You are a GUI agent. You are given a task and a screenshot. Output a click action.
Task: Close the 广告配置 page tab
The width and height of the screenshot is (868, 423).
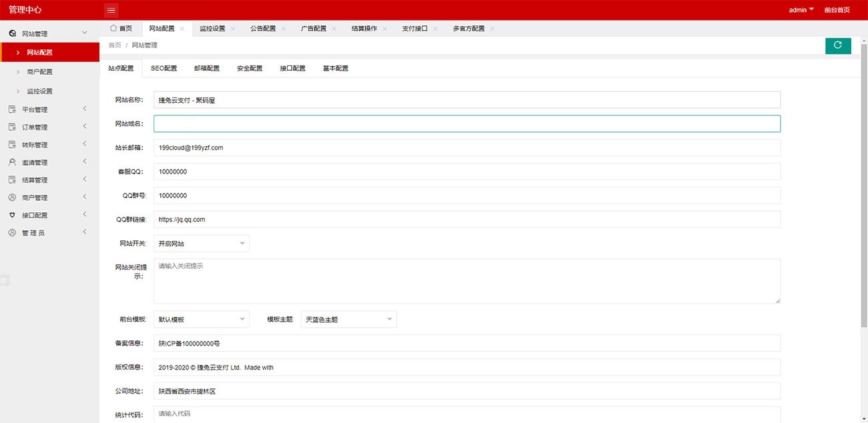[x=335, y=29]
